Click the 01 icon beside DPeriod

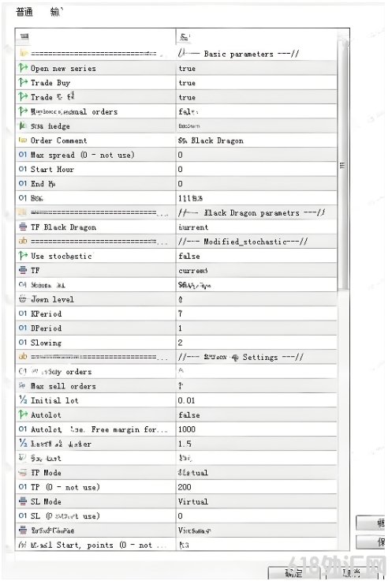pos(23,328)
